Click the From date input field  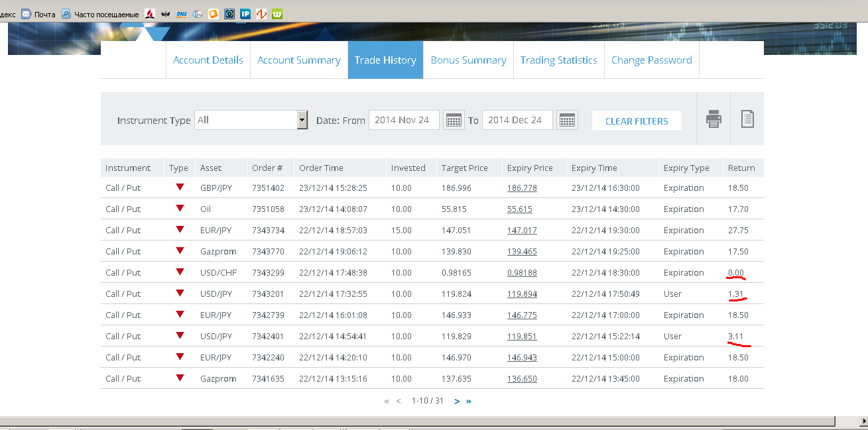point(404,120)
